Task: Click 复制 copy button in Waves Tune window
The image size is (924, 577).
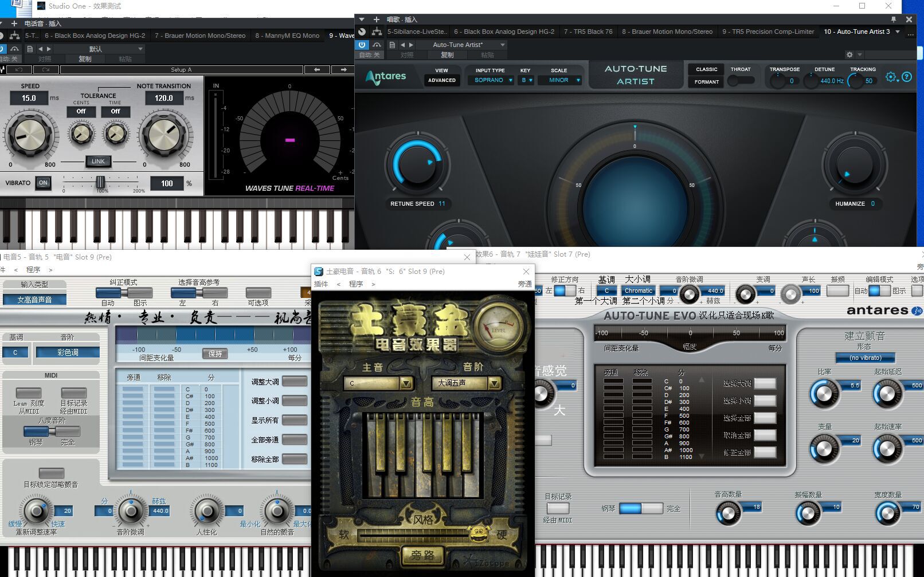Action: (x=85, y=59)
